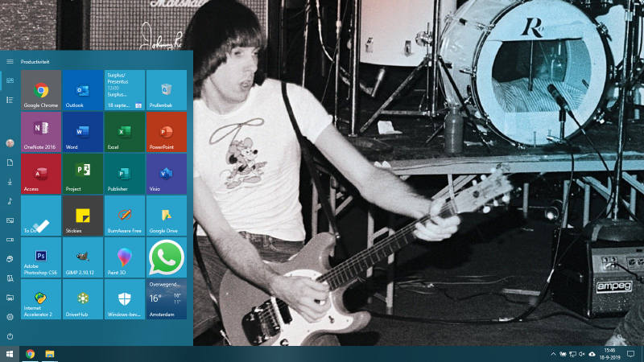Screen dimensions: 644x362
Task: Click the user account avatar
Action: tap(10, 143)
